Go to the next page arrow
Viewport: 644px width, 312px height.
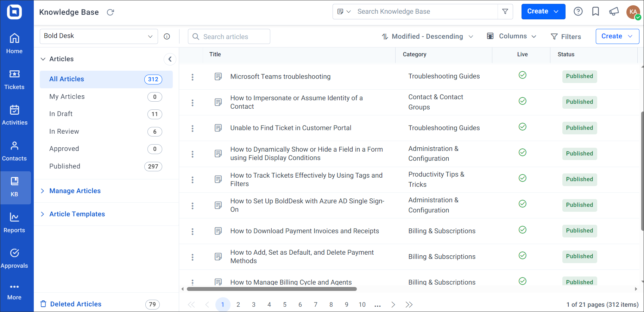(393, 305)
